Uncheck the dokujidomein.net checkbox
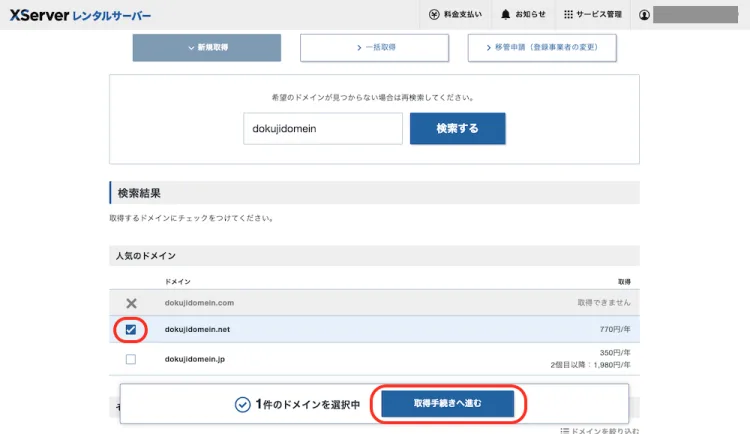 point(131,329)
